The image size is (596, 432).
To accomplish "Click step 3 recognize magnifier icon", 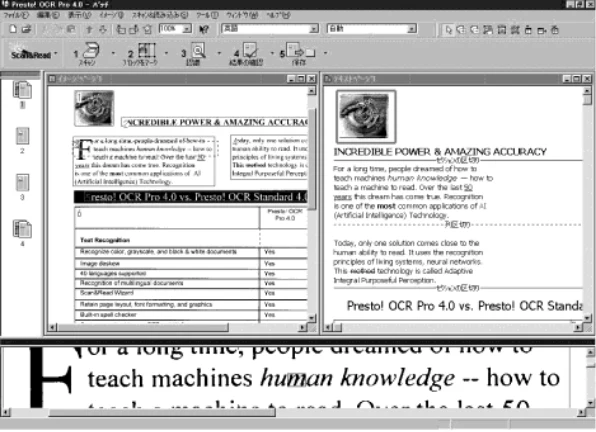I will pos(198,50).
